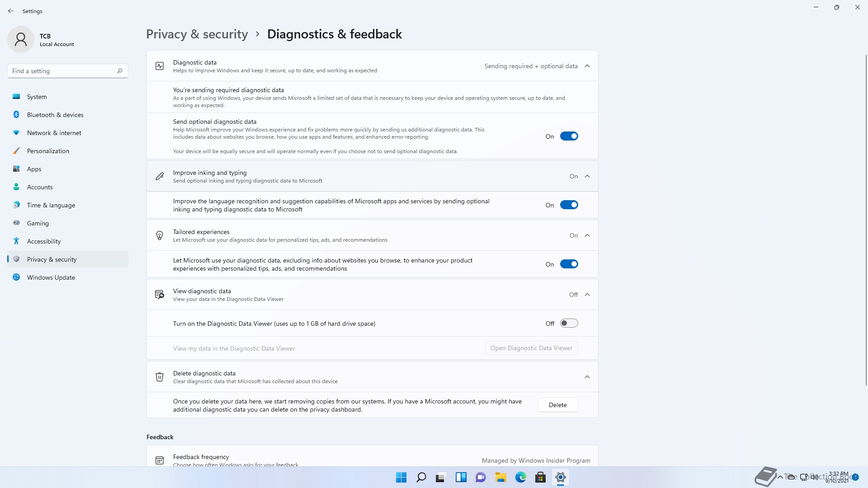Open File Explorer from the taskbar
The width and height of the screenshot is (868, 488).
click(500, 478)
